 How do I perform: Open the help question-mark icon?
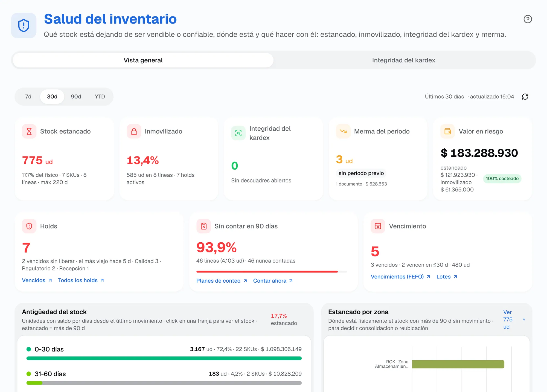coord(528,19)
